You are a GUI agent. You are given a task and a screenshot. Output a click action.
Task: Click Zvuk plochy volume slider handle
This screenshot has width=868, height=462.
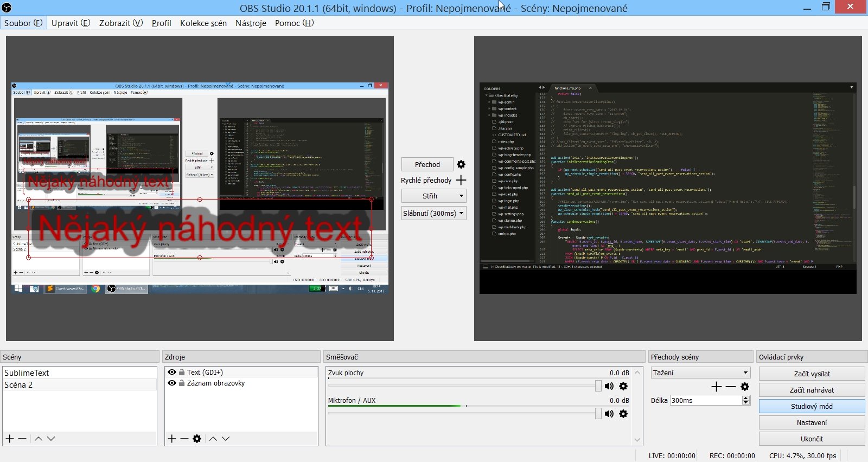pos(598,386)
